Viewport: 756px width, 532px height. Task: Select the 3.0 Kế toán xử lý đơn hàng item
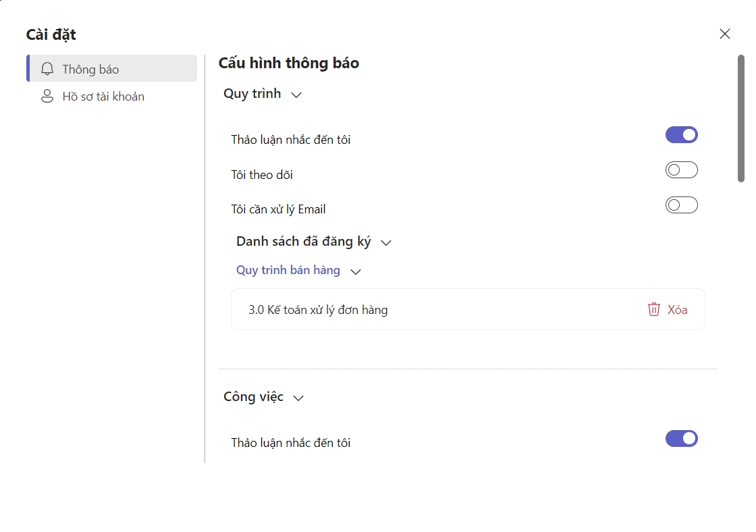[318, 310]
